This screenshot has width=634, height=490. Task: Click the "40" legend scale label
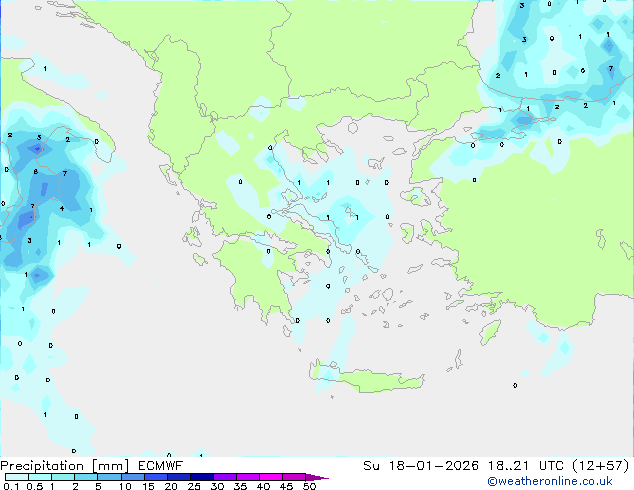coord(263,486)
